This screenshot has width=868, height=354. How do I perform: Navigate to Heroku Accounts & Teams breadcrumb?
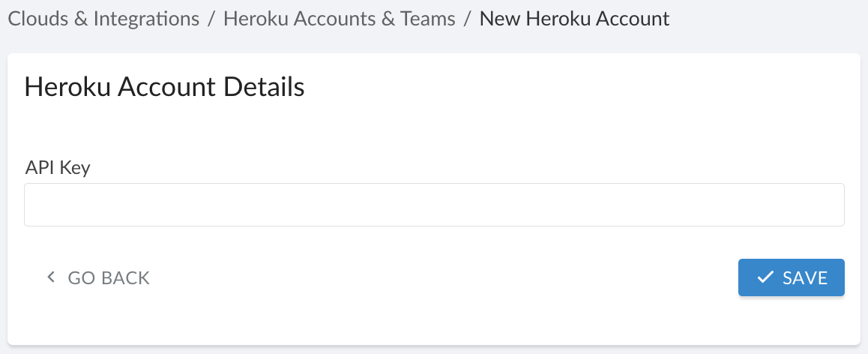339,18
